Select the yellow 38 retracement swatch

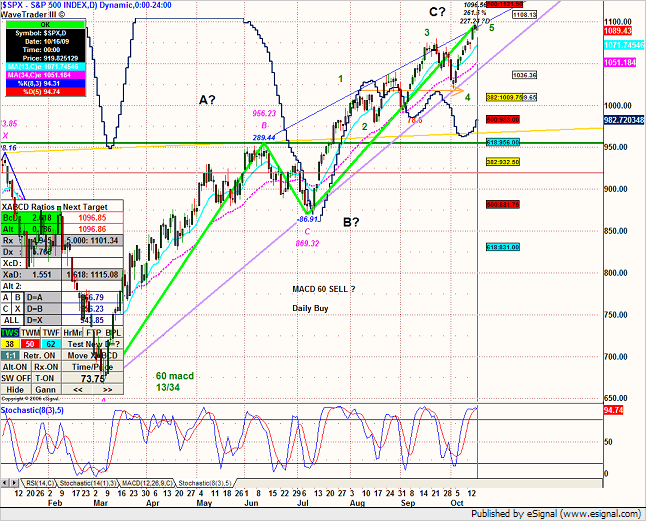point(10,344)
